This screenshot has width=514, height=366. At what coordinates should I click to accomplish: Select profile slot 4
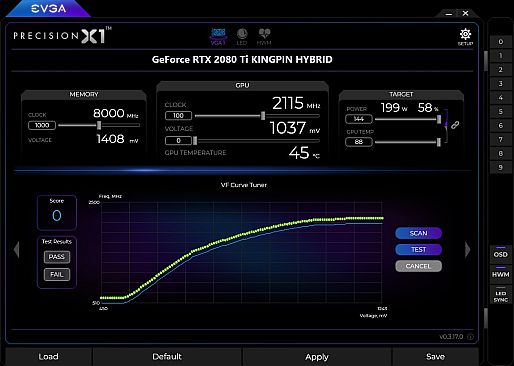501,98
